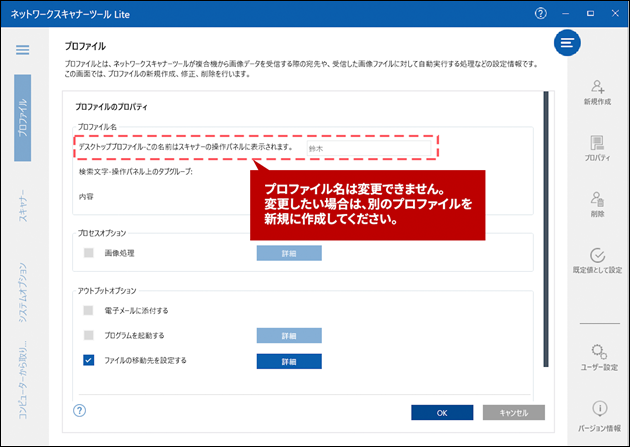Open the システムオプション side tab
This screenshot has width=630, height=447.
coord(22,291)
